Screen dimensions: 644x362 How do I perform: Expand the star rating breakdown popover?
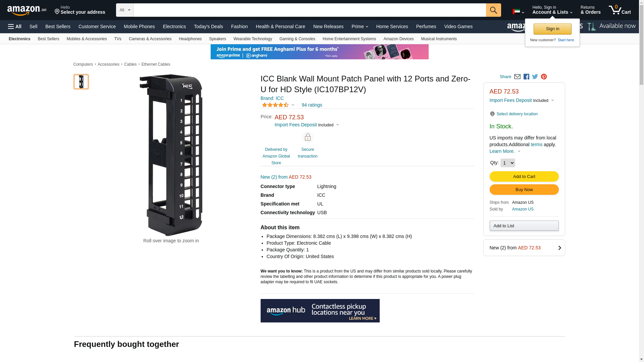point(278,105)
